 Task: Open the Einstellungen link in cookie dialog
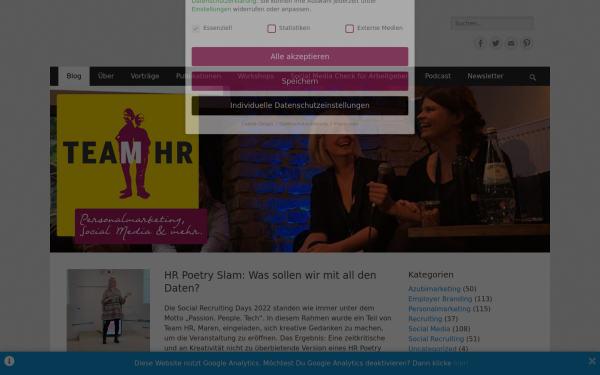(x=211, y=9)
